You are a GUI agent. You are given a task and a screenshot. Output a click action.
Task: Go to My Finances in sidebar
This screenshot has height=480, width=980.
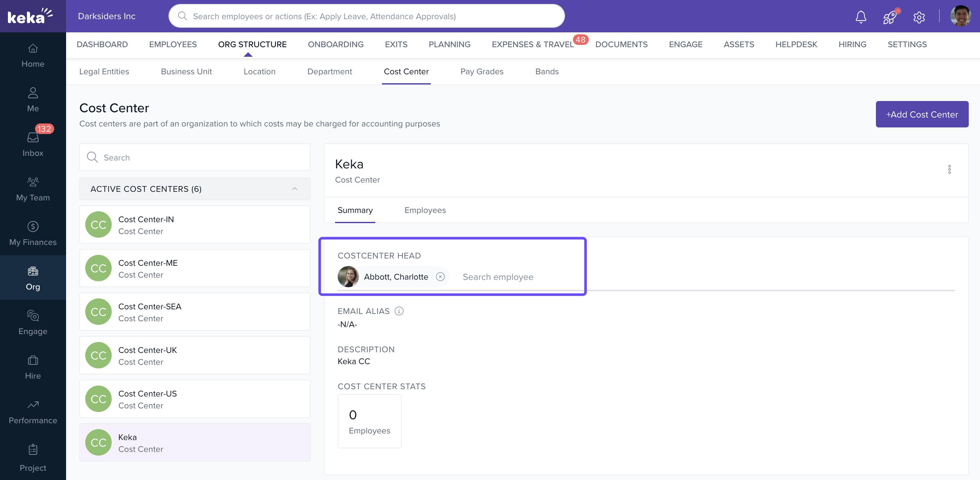33,233
